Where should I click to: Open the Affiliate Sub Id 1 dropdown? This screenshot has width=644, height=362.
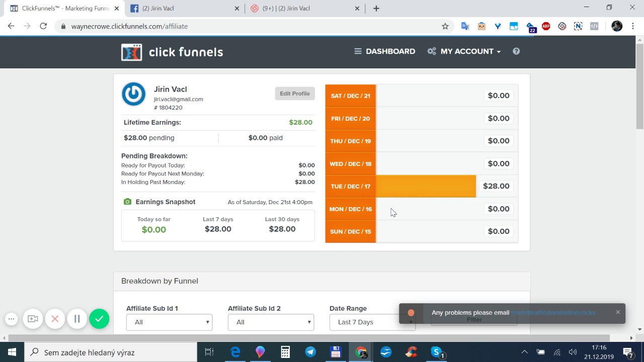[x=169, y=322]
